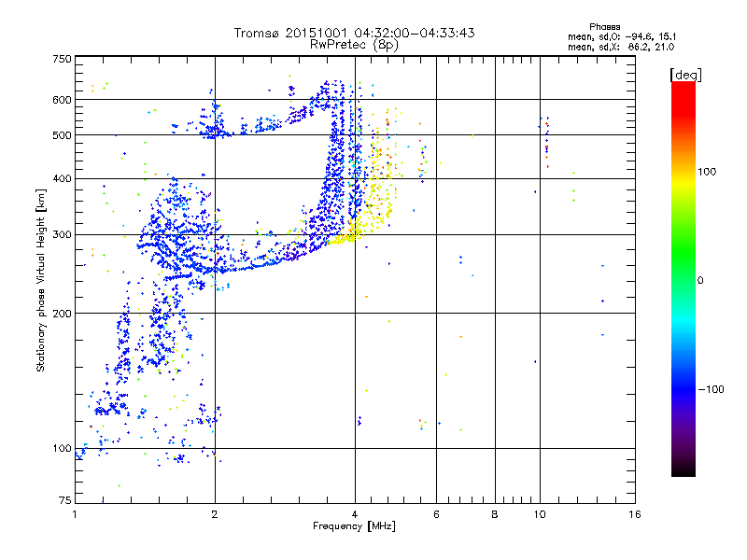Viewport: 747px width, 560px height.
Task: Click the y-axis tick label '300'
Action: tap(62, 235)
